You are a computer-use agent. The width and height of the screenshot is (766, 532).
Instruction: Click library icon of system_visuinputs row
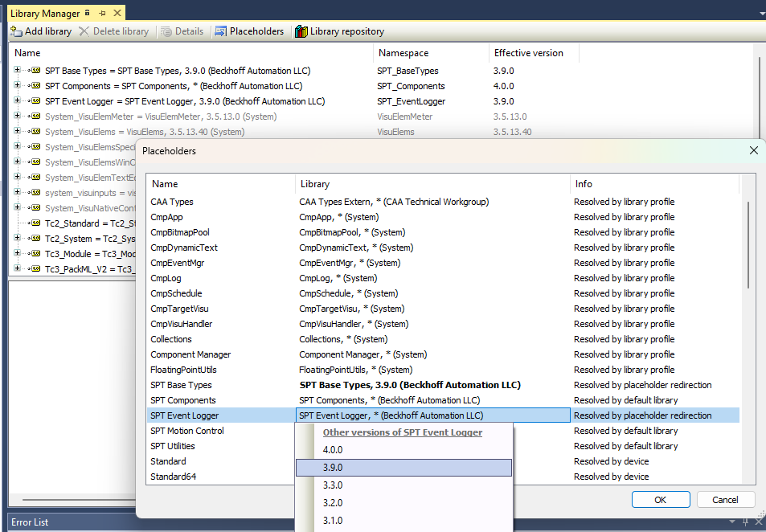click(35, 193)
